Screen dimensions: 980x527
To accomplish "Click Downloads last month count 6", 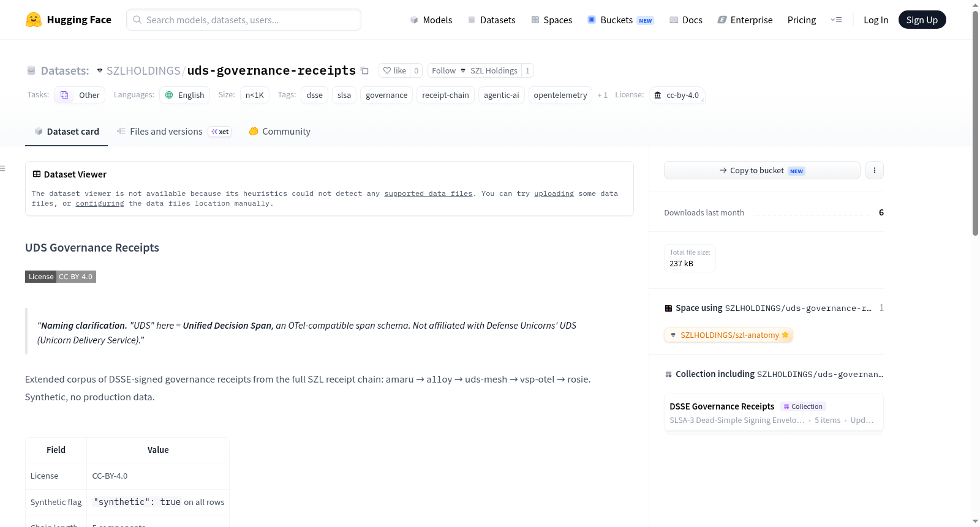I will (881, 212).
